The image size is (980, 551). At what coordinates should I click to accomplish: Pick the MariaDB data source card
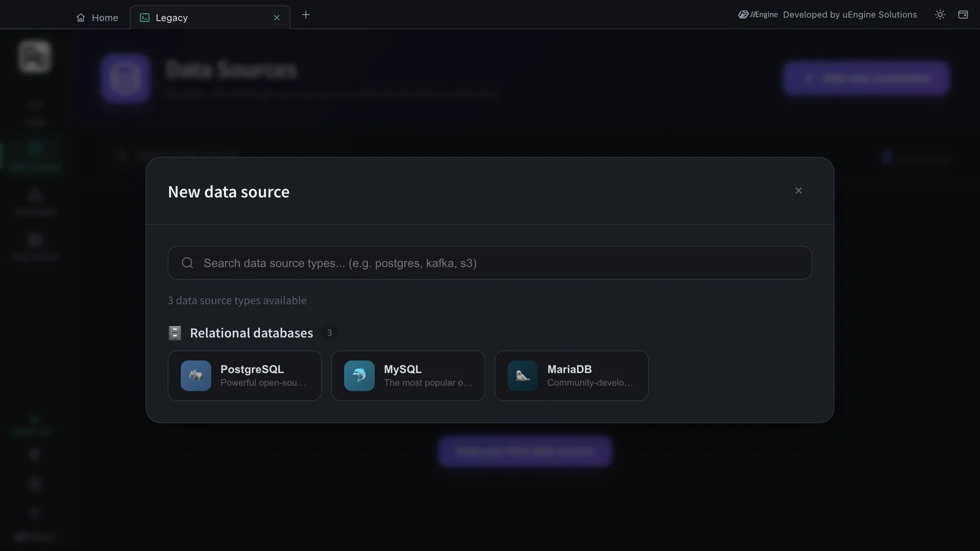coord(571,375)
